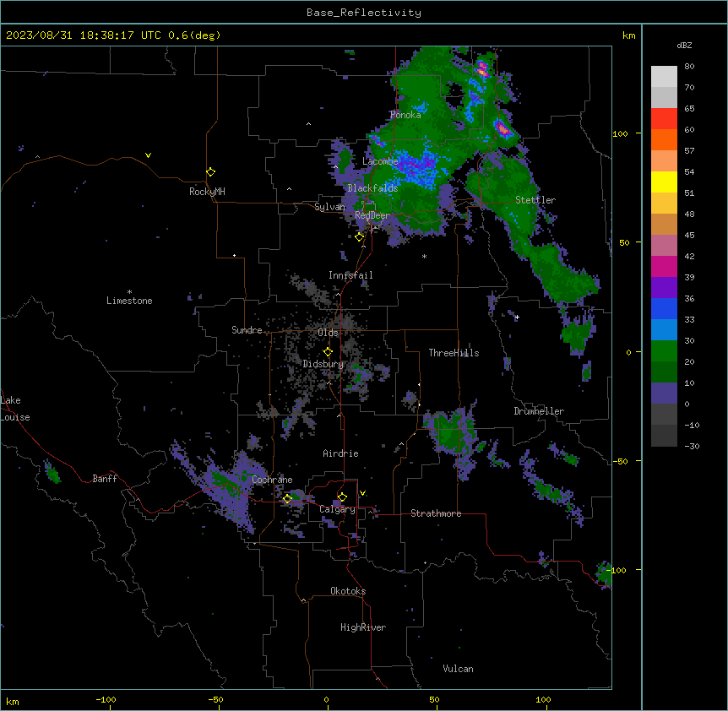Click the RockyMH label
Screen dimensions: 728x711
pos(207,192)
